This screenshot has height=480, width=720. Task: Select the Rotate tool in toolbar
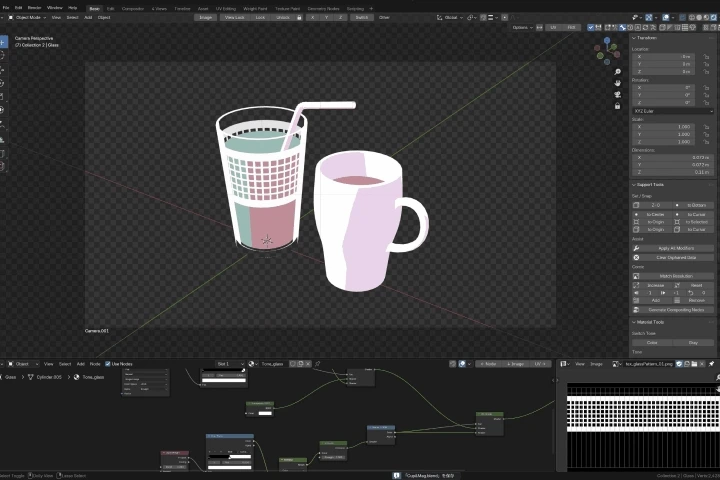click(3, 83)
